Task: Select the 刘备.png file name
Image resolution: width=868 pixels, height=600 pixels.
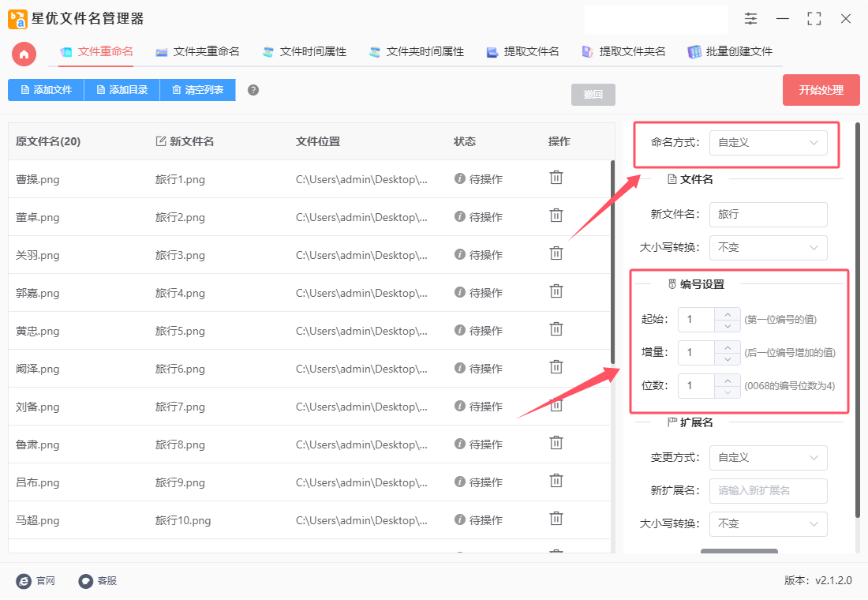Action: (x=37, y=407)
